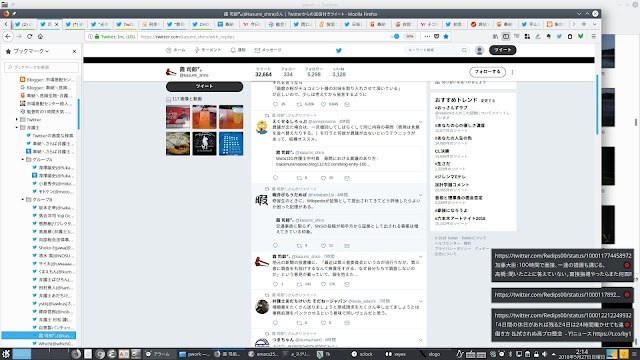Screen dimensions: 640x360
Task: Open profile avatar menu in Twitter header
Action: (479, 50)
